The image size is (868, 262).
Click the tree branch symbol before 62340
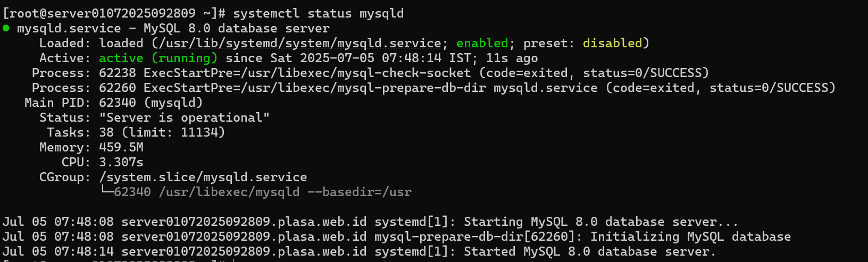[106, 191]
